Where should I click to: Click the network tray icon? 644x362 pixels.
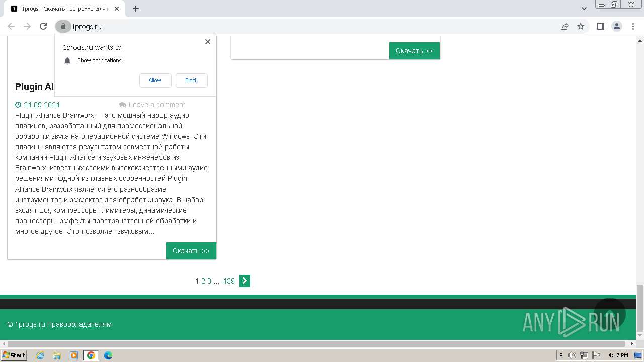584,355
